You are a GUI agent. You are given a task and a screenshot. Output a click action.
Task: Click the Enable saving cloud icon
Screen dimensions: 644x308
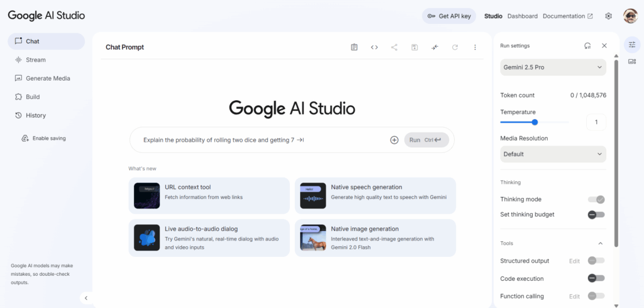click(x=25, y=138)
